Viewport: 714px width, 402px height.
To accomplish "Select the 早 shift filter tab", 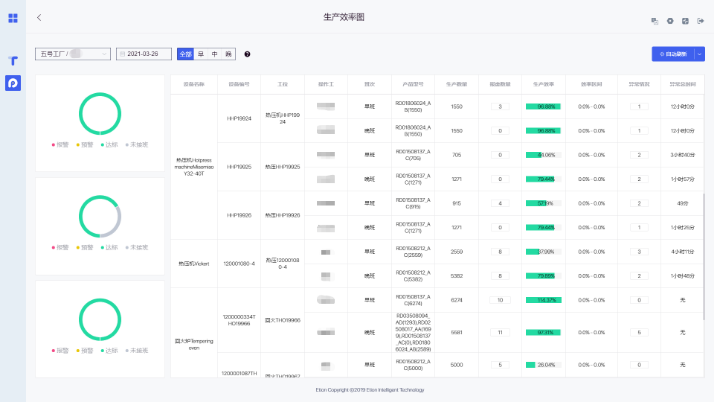I will pos(201,54).
